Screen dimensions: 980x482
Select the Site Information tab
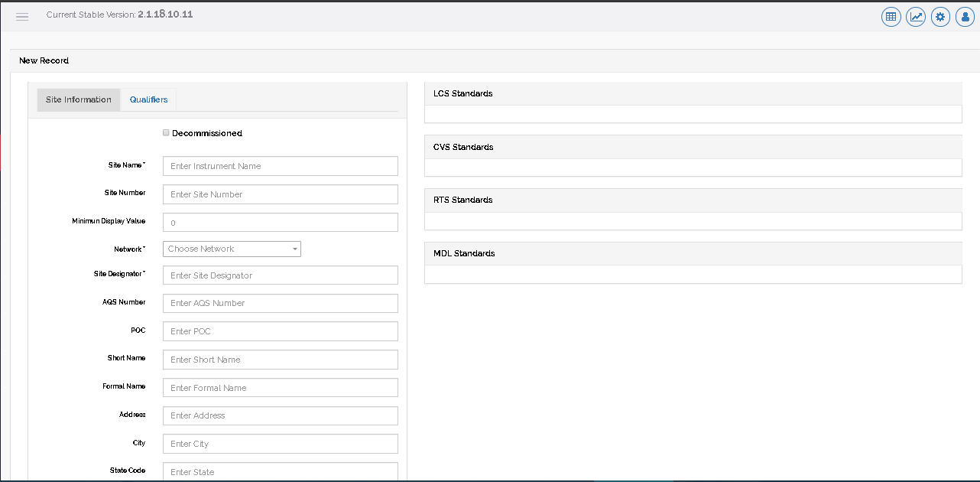[78, 99]
